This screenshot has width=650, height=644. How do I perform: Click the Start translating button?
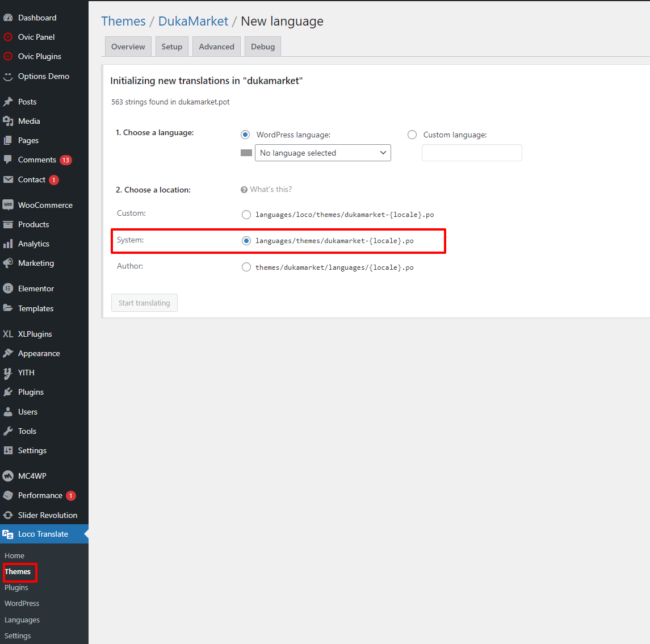[144, 303]
